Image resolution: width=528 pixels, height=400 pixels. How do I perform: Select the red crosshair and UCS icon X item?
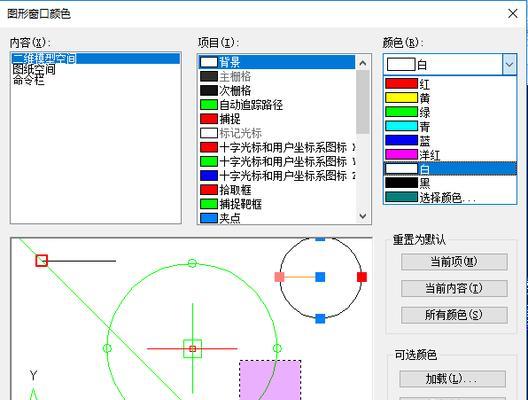point(277,147)
